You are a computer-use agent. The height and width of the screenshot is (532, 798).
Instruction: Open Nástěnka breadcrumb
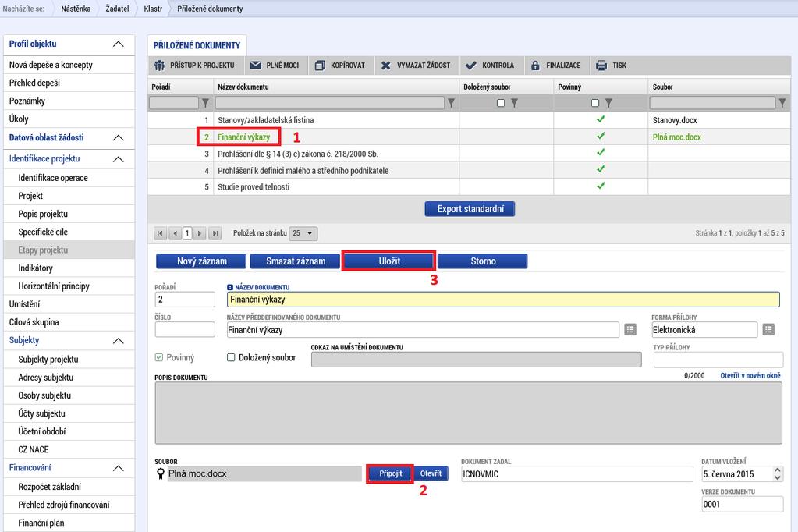(76, 9)
